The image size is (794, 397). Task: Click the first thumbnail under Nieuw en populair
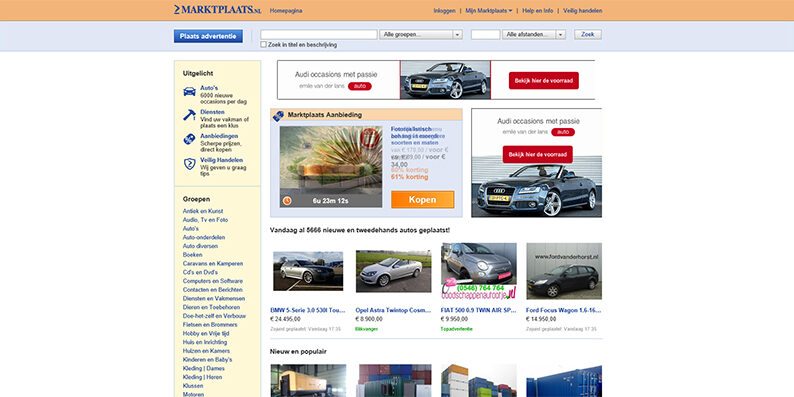click(308, 380)
